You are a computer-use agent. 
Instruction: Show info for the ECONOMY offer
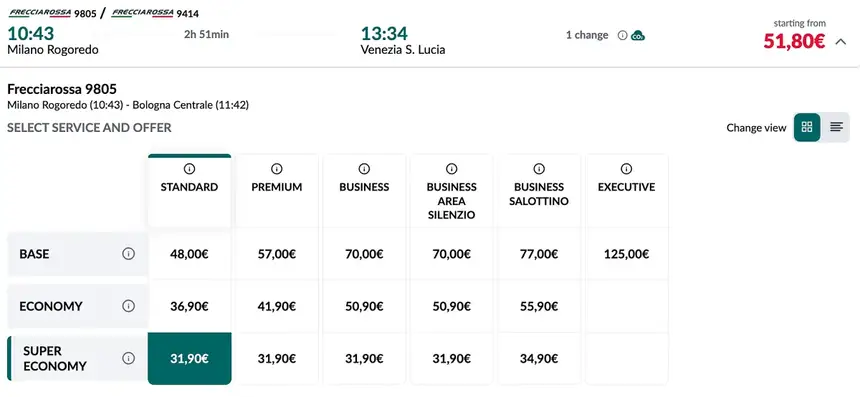click(x=128, y=306)
